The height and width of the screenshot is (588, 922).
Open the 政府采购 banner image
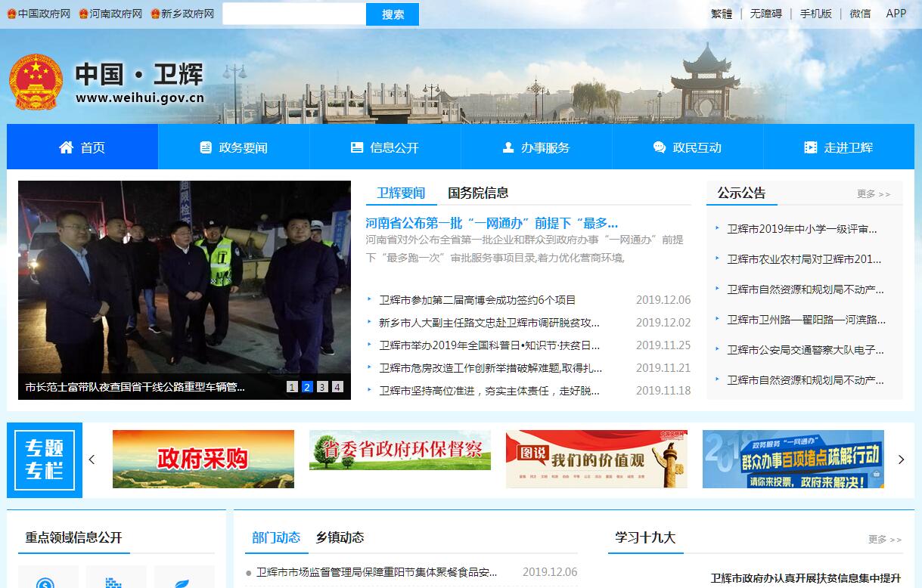203,459
